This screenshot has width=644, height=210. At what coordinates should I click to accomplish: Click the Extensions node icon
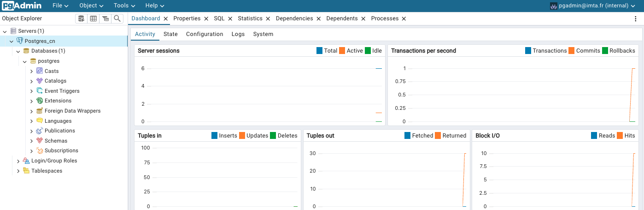point(40,101)
